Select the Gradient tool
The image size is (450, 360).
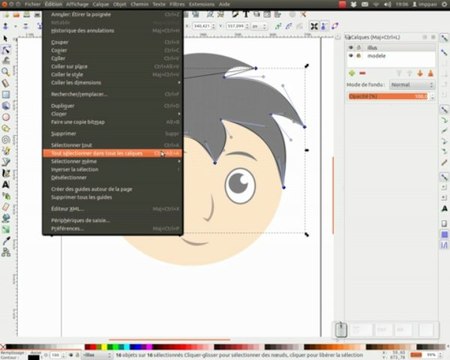click(x=6, y=229)
